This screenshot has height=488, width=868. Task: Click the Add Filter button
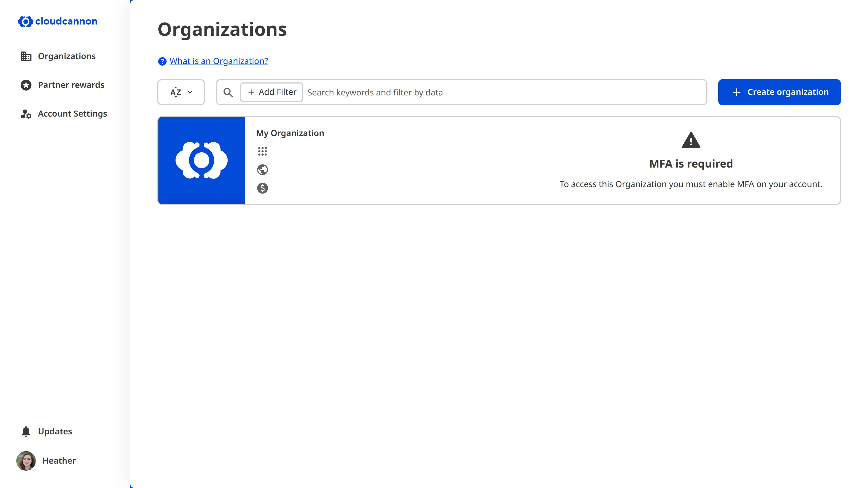pos(271,92)
